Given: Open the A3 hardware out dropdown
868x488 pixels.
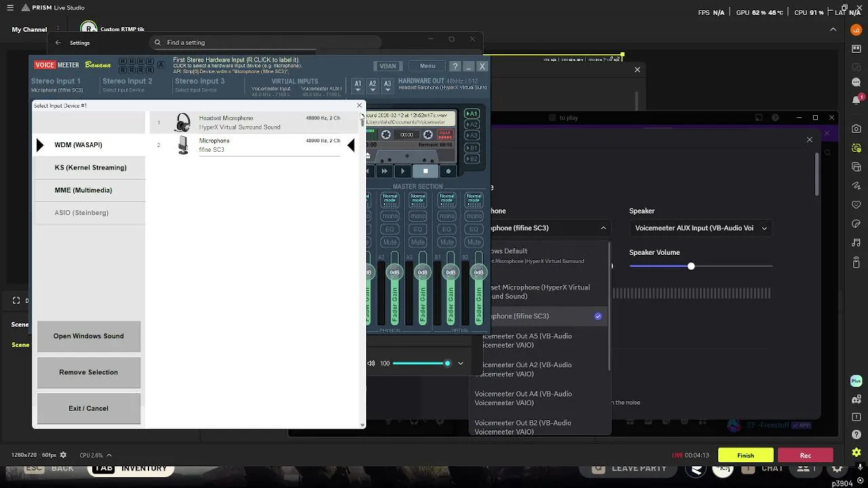Looking at the screenshot, I should pos(387,86).
